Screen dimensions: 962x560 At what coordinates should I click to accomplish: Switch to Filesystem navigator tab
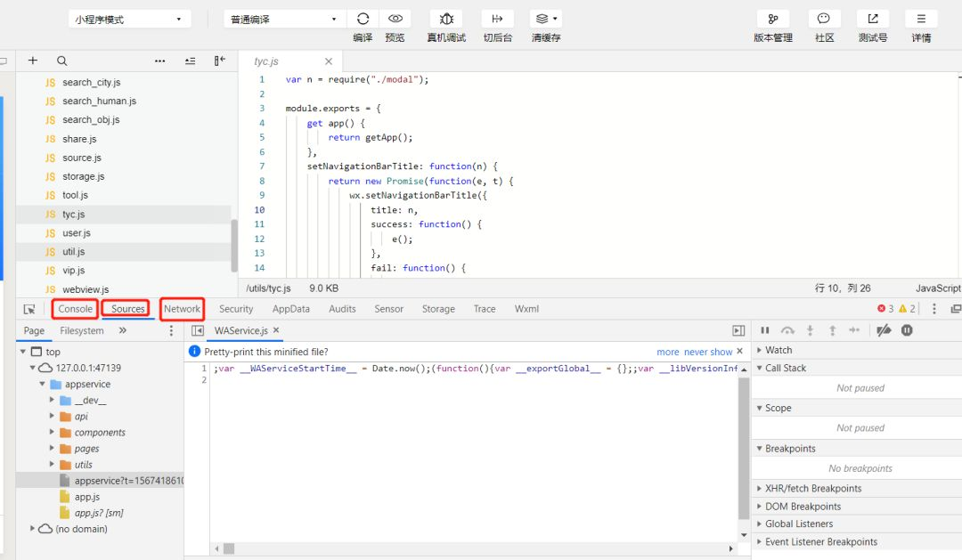click(x=82, y=330)
